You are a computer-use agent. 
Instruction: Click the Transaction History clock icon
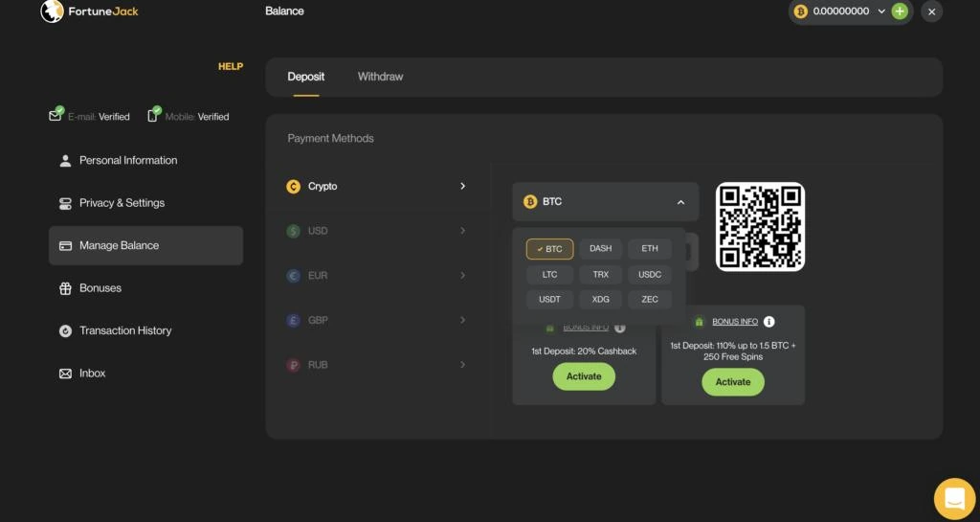(x=65, y=330)
